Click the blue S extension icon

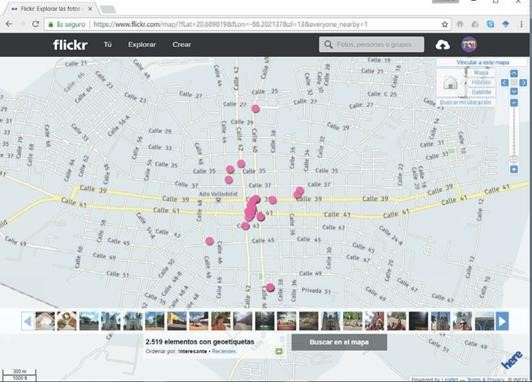point(490,24)
